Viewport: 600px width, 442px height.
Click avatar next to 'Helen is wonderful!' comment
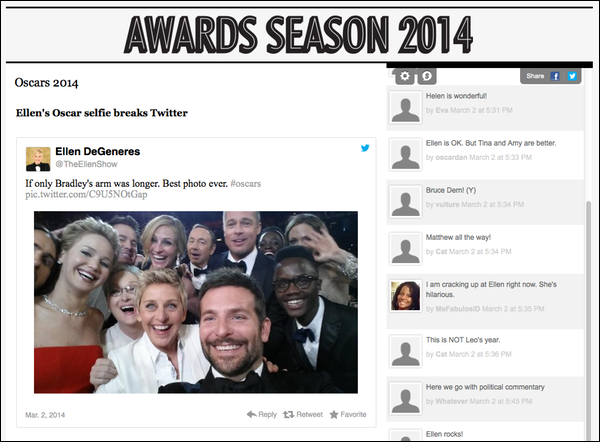(406, 108)
